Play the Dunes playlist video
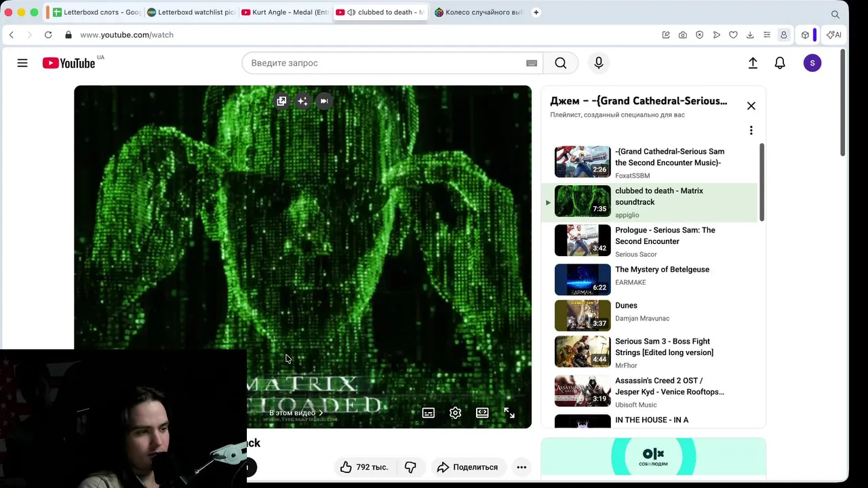The image size is (868, 488). pyautogui.click(x=650, y=315)
